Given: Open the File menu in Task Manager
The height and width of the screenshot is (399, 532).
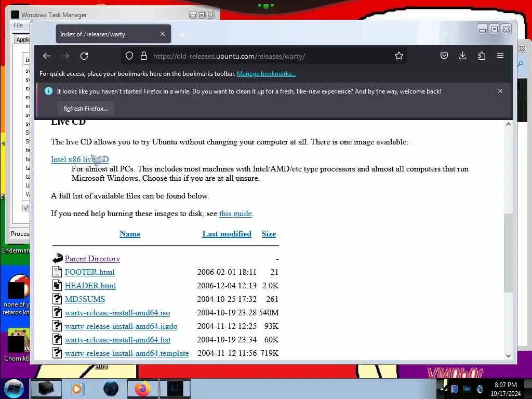Looking at the screenshot, I should click(18, 25).
